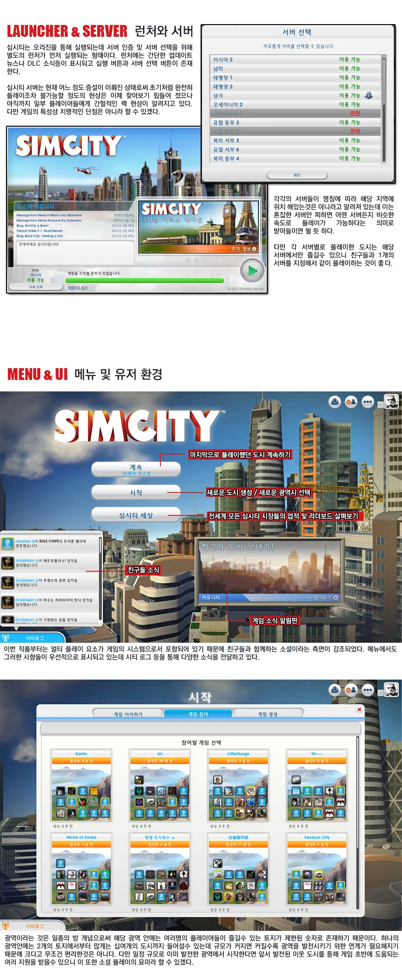Open three-dots icon on 시작 screen
Screen dimensions: 402x980
368,690
